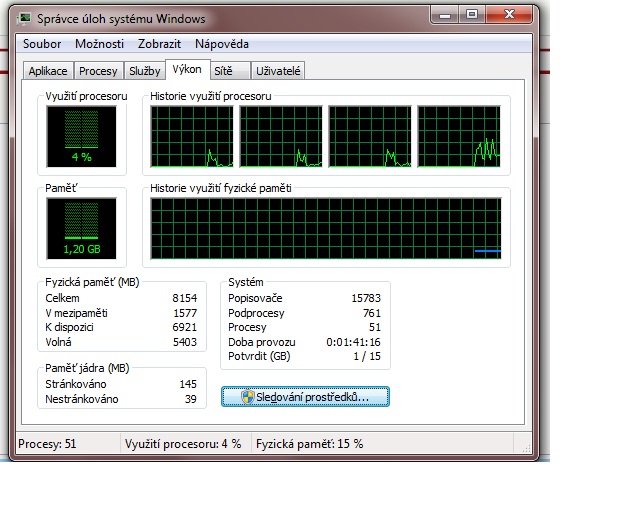Click the K dispozici value 6921

[185, 327]
